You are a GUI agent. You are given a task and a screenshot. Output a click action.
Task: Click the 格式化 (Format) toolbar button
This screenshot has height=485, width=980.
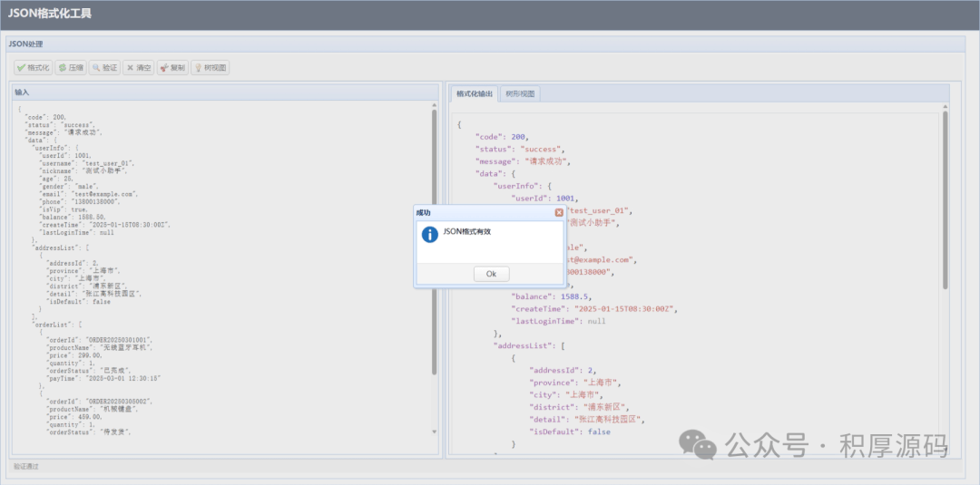coord(34,67)
